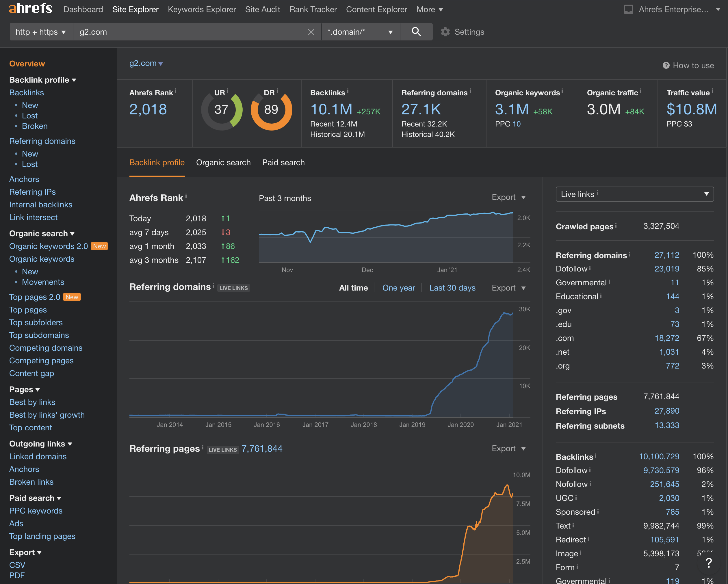Click the Backlinks info tooltip icon
Viewport: 728px width, 584px height.
click(348, 90)
